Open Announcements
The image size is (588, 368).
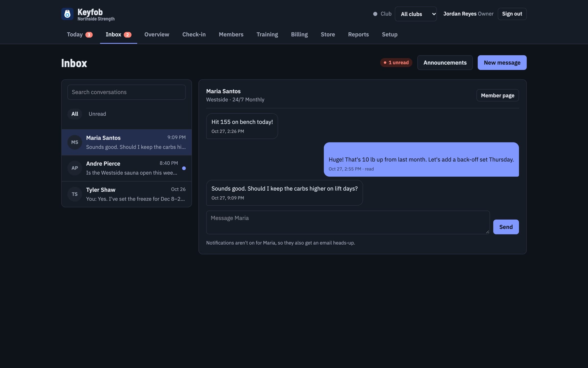pyautogui.click(x=445, y=63)
